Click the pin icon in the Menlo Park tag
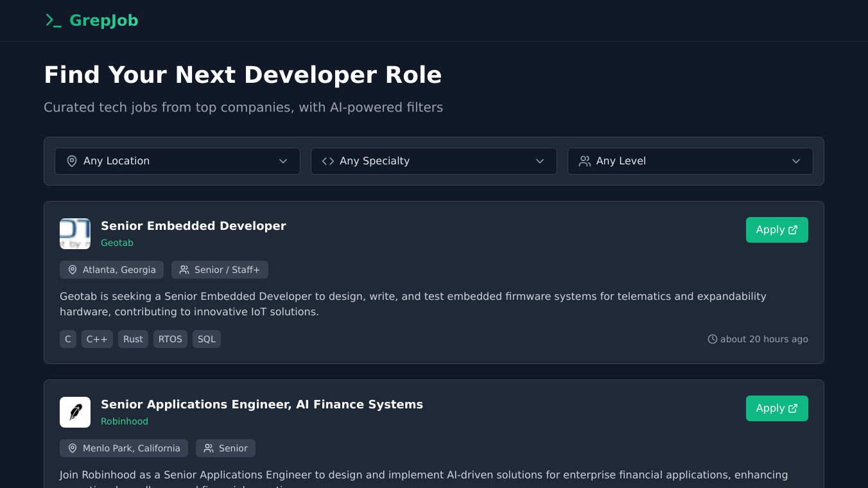The width and height of the screenshot is (868, 488). point(73,448)
